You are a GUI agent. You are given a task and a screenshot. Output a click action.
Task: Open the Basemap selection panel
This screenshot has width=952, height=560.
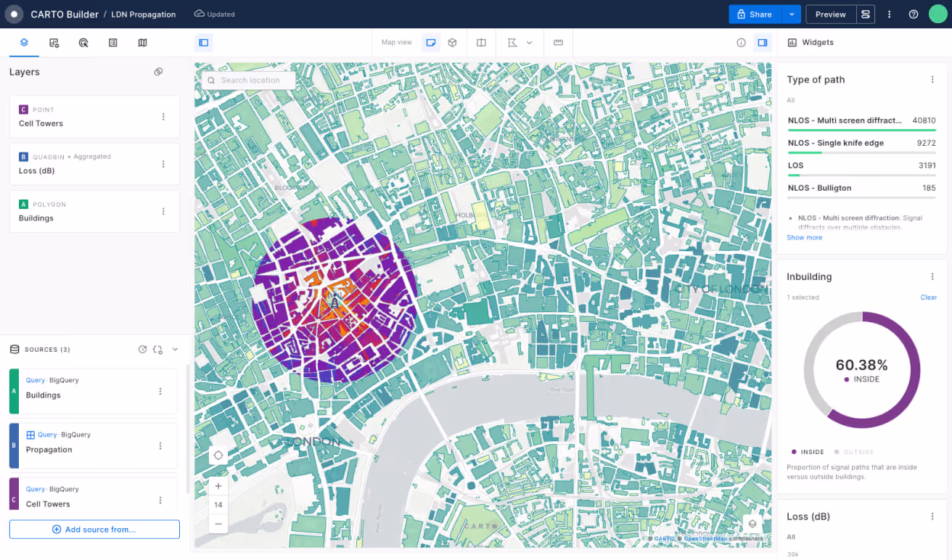142,42
